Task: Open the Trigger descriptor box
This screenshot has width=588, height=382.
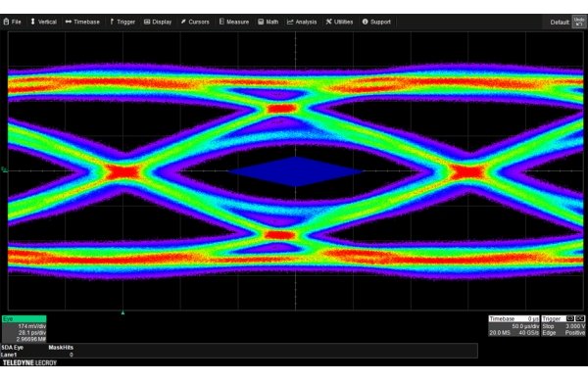Action: point(563,326)
